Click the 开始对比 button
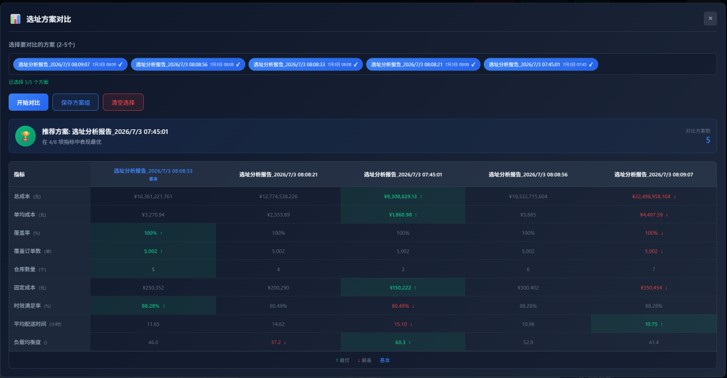The width and height of the screenshot is (727, 378). pyautogui.click(x=28, y=103)
